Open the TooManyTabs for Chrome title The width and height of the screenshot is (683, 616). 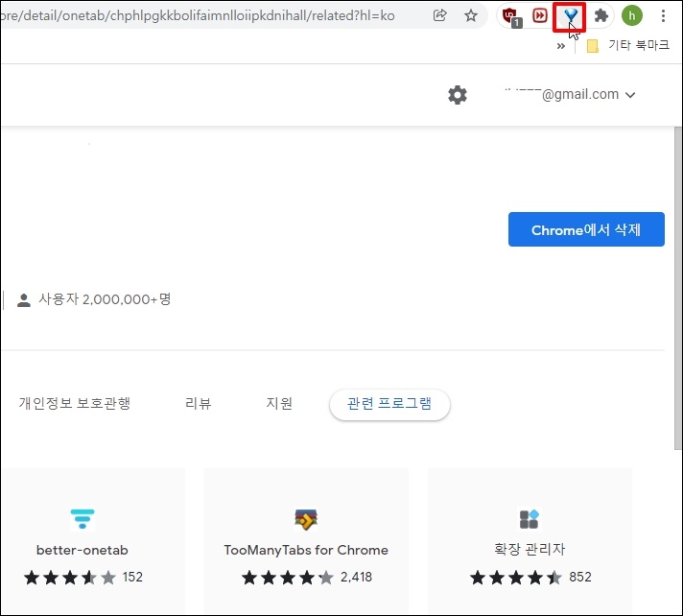(x=306, y=550)
